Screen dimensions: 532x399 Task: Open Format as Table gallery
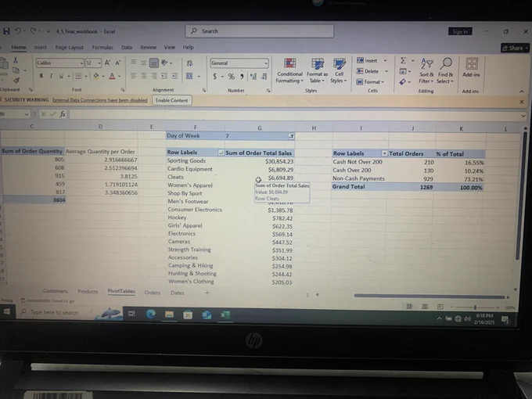(x=317, y=70)
